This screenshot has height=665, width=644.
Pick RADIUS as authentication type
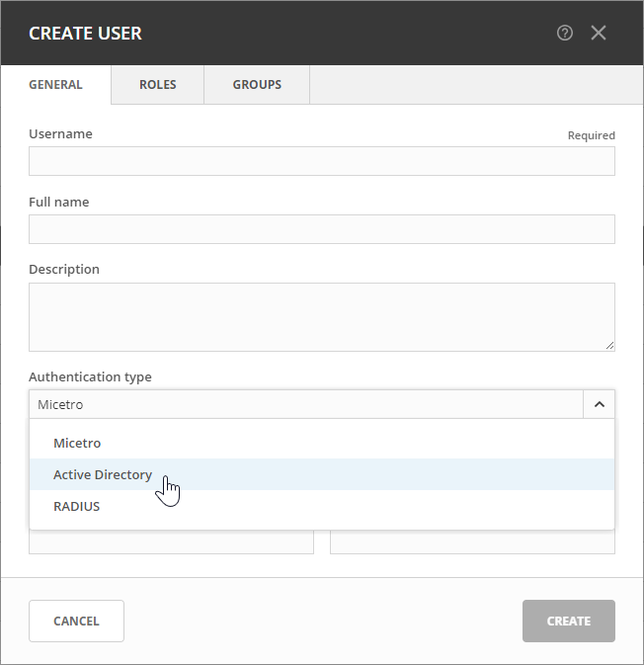pyautogui.click(x=77, y=506)
